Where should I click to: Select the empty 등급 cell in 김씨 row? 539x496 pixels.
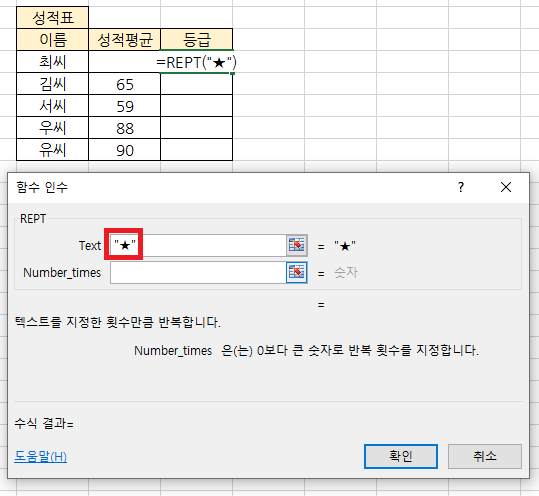(196, 84)
